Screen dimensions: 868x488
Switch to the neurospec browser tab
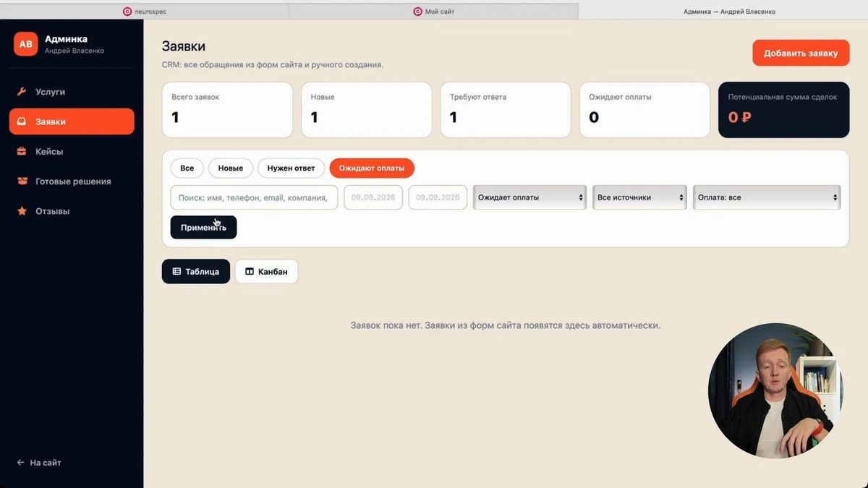click(x=145, y=12)
